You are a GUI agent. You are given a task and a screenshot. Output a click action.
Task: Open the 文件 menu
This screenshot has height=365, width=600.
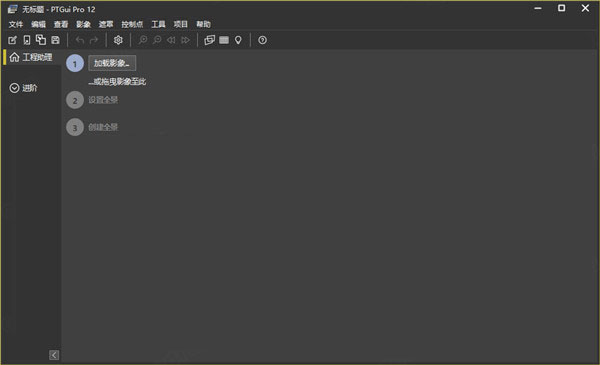(16, 24)
